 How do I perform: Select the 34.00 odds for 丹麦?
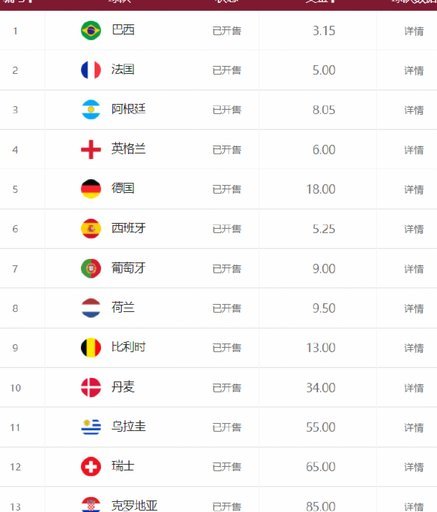click(321, 388)
